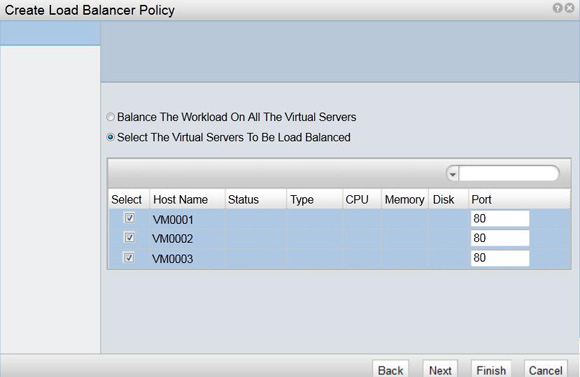Click the Back button
The height and width of the screenshot is (377, 580).
(x=391, y=369)
